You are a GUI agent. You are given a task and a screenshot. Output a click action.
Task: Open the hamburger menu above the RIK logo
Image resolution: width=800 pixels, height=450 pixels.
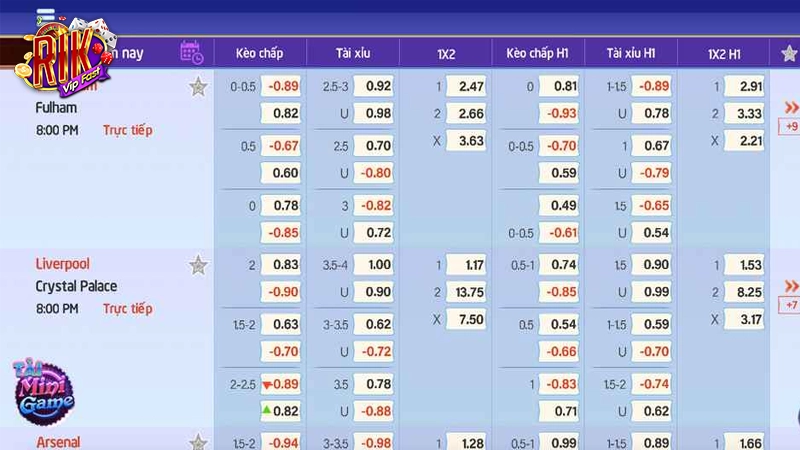point(46,15)
